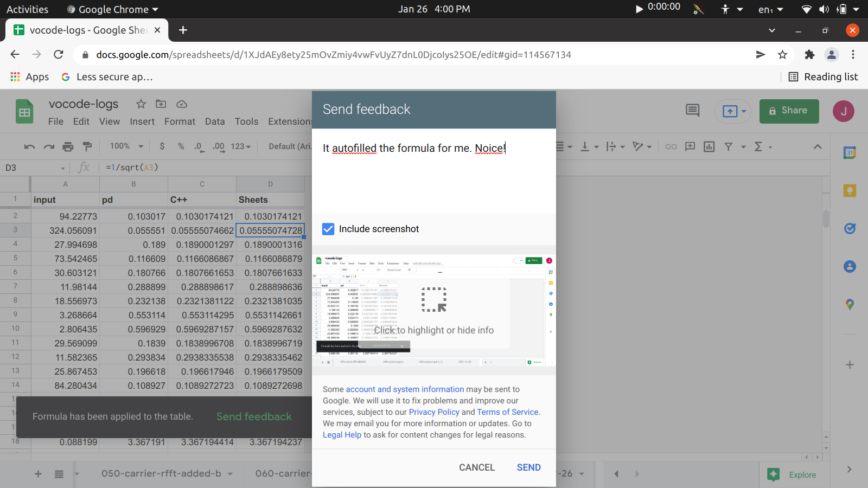Image resolution: width=868 pixels, height=488 pixels.
Task: Format as percent icon
Action: click(181, 146)
